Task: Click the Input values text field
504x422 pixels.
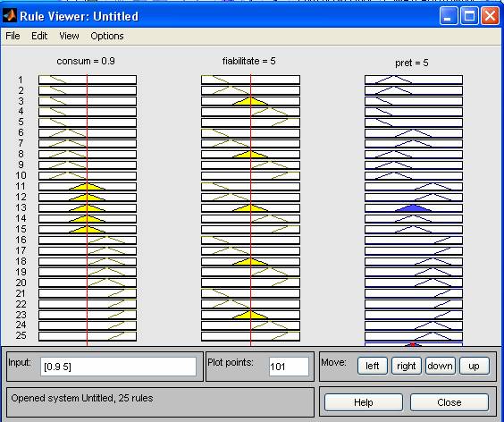Action: click(118, 367)
